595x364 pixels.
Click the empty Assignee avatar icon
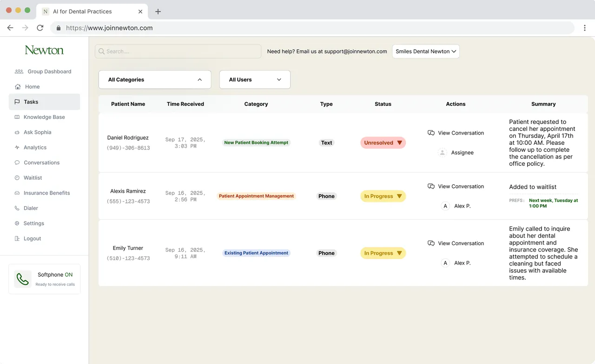click(443, 152)
